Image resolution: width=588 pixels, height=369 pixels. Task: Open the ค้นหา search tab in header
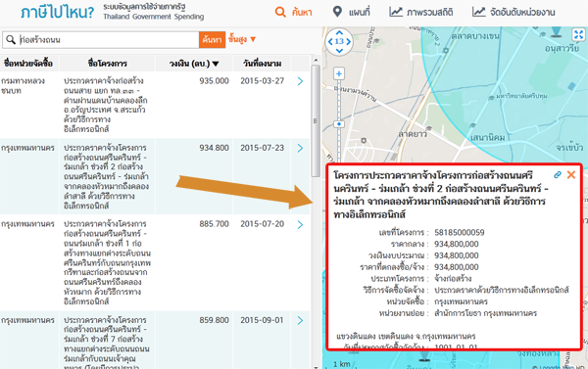[294, 12]
